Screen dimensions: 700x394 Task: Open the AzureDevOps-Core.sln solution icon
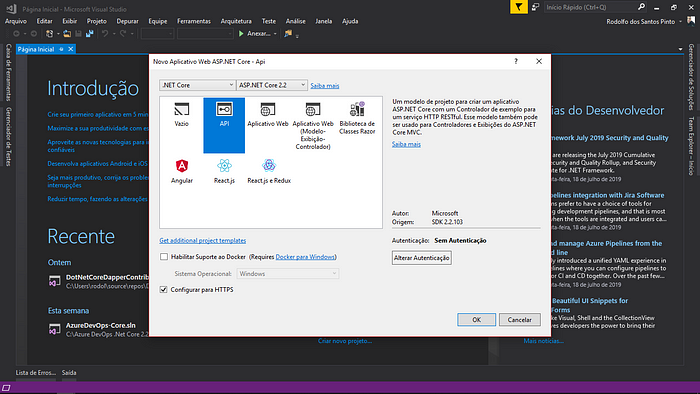pos(54,330)
